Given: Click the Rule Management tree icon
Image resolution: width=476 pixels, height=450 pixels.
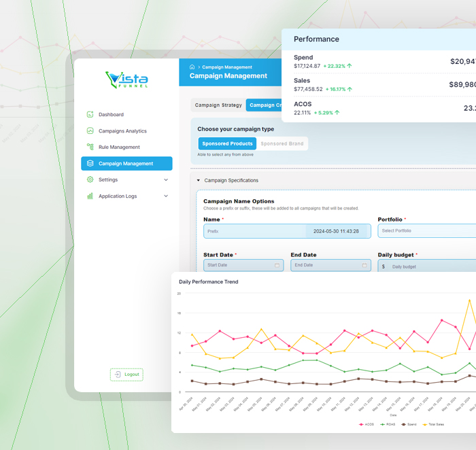Looking at the screenshot, I should click(90, 147).
